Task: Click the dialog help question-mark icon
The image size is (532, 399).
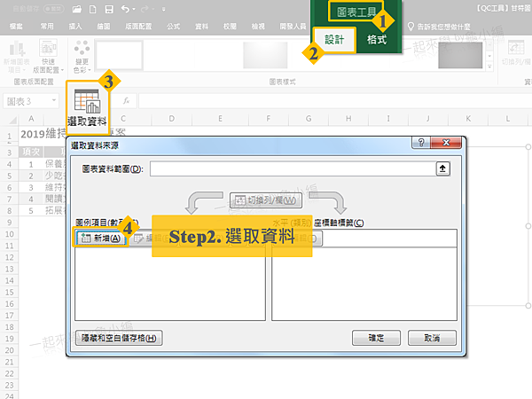Action: (421, 143)
